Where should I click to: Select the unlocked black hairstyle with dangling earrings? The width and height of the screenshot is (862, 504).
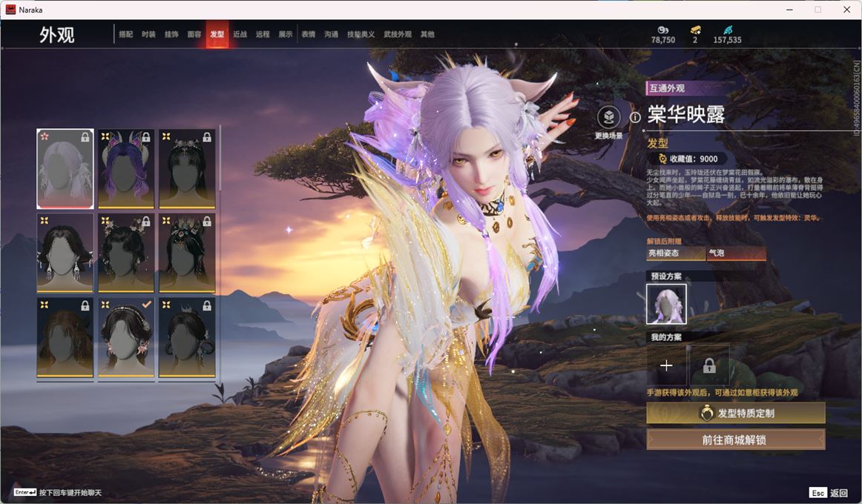tap(65, 253)
